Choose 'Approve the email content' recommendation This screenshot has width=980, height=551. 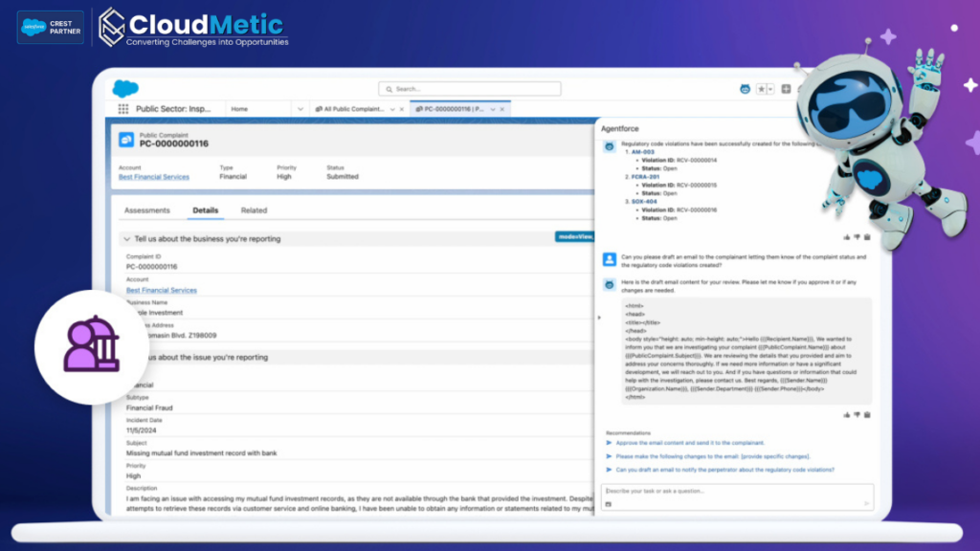pyautogui.click(x=690, y=443)
